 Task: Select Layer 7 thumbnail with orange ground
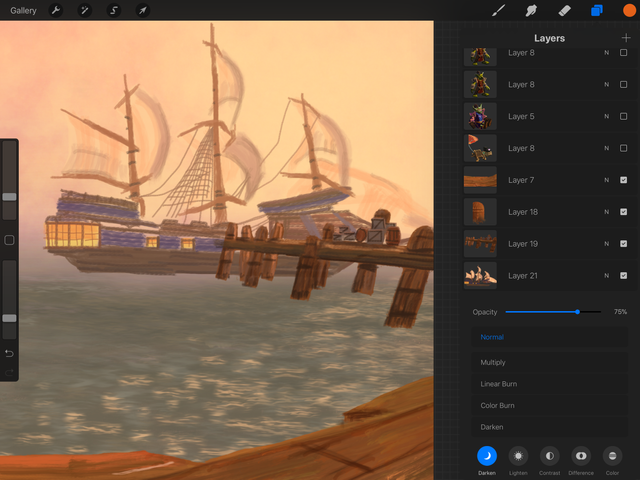tap(480, 180)
